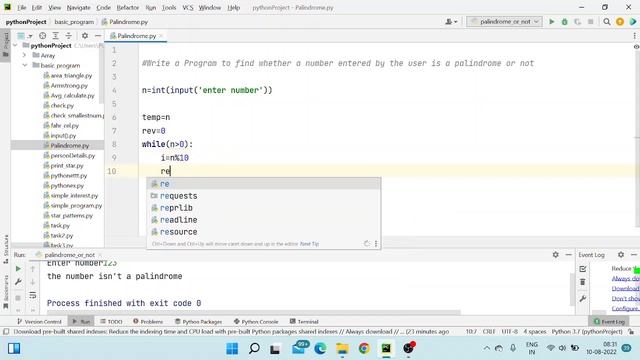Collapse the pythonProject root node
The image size is (640, 360).
pos(16,45)
